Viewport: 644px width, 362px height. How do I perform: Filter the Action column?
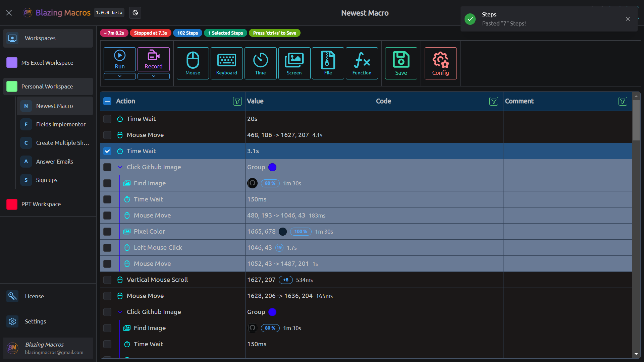tap(237, 101)
